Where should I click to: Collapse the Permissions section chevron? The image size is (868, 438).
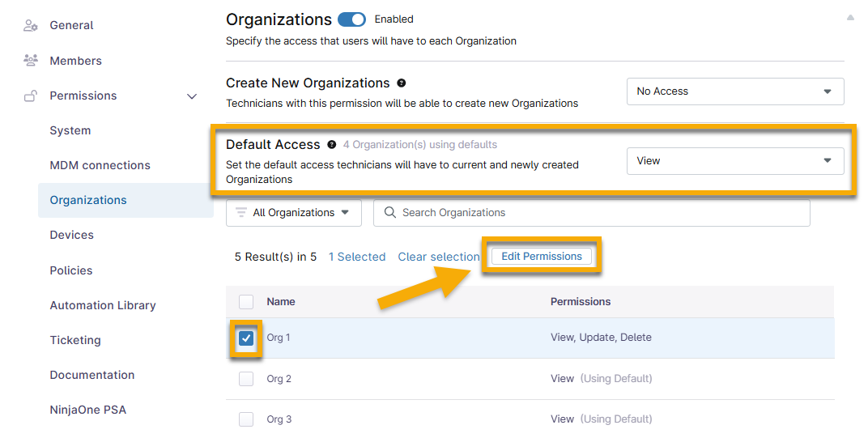pyautogui.click(x=192, y=96)
